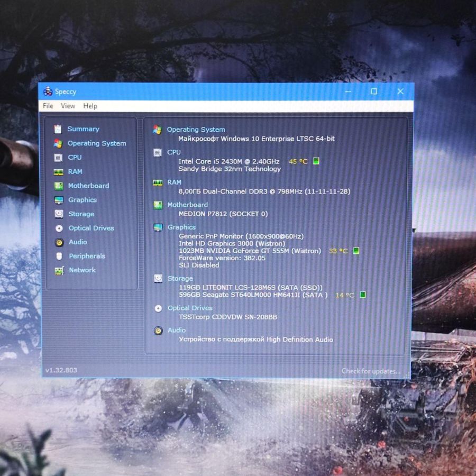Open the Help menu
Image resolution: width=476 pixels, height=476 pixels.
(x=90, y=106)
